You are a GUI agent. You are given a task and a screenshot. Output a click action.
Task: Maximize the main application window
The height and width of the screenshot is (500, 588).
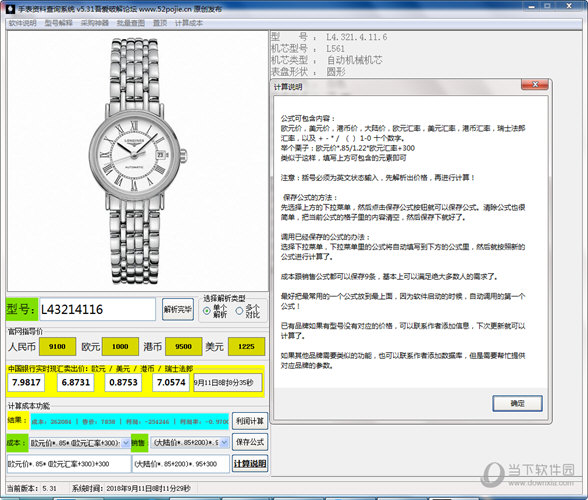click(547, 6)
